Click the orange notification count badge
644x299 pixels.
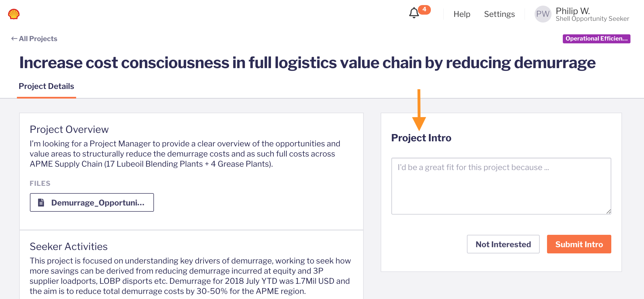(x=424, y=10)
